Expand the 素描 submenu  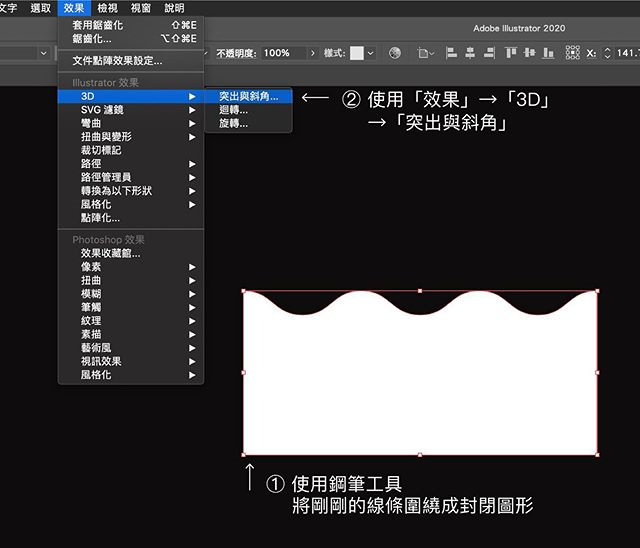pos(131,334)
